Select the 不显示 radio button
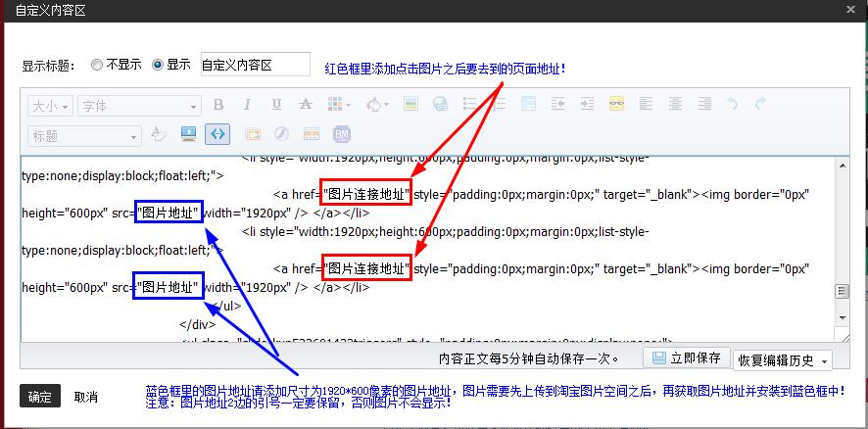The height and width of the screenshot is (429, 868). 96,65
